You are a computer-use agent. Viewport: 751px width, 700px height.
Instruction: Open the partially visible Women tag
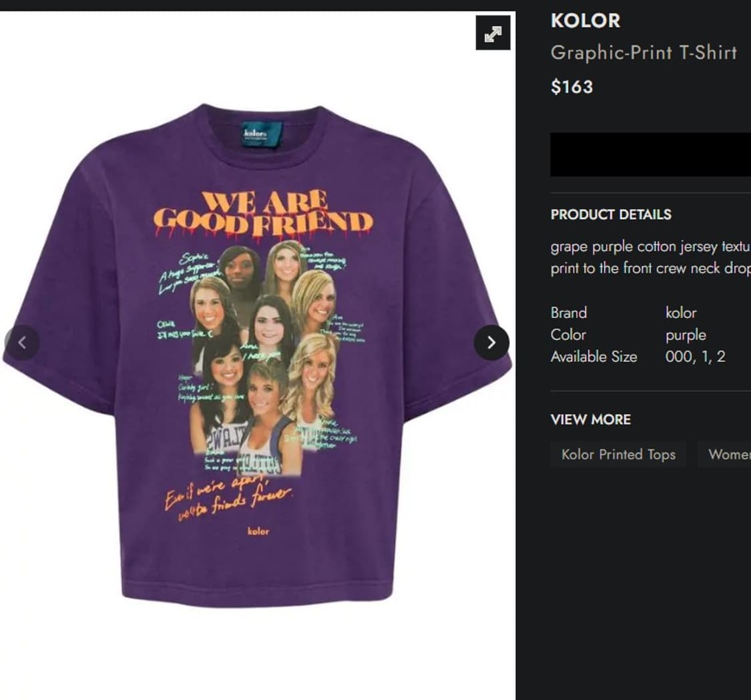click(x=724, y=454)
